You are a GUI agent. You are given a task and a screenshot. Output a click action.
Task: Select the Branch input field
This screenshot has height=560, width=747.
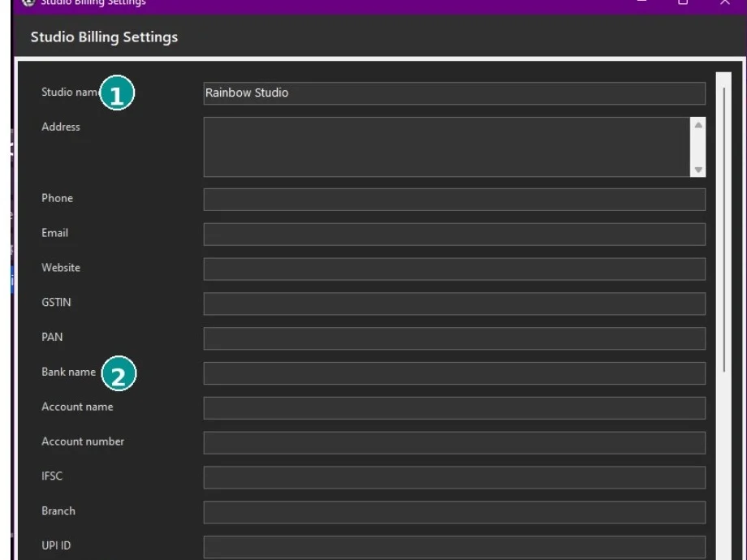pos(454,512)
